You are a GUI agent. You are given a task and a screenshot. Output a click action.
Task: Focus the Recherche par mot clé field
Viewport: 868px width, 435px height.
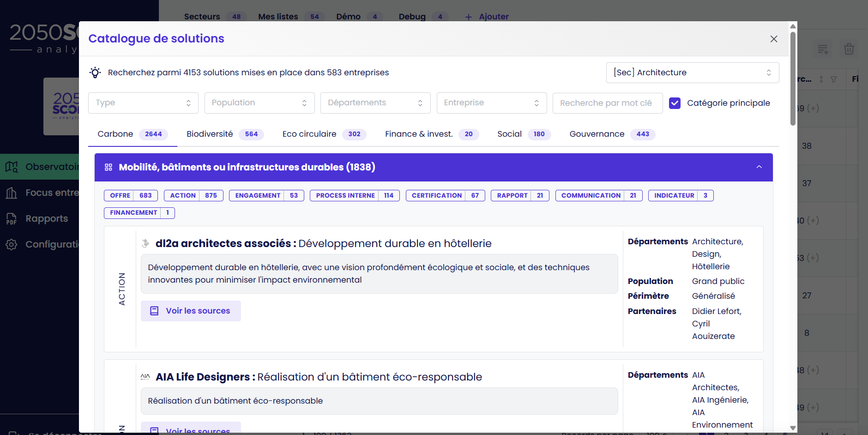point(608,103)
